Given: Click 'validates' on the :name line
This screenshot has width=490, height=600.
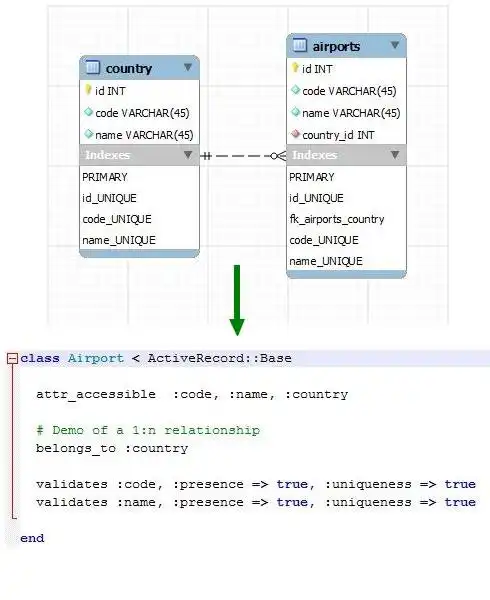Looking at the screenshot, I should 72,502.
